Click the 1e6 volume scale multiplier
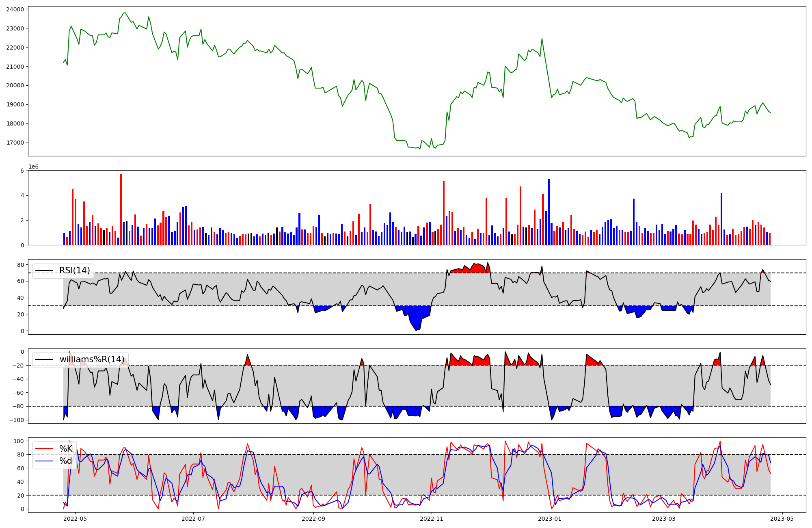 click(33, 167)
